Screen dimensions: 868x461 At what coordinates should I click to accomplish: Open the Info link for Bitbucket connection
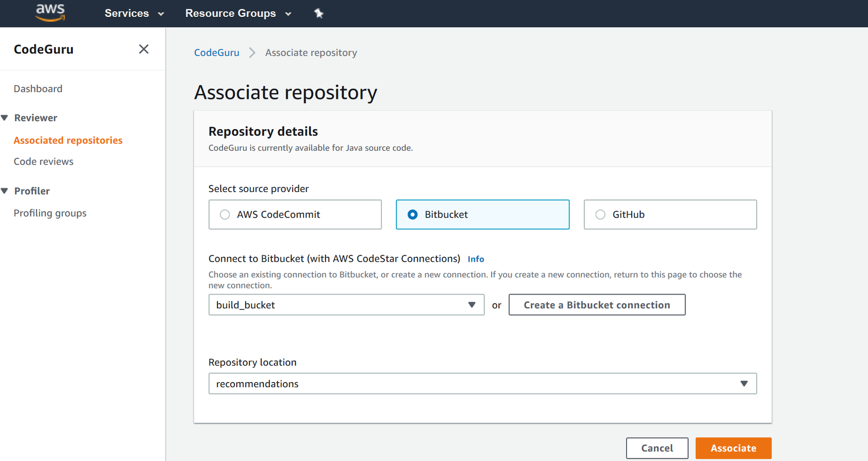click(x=476, y=259)
